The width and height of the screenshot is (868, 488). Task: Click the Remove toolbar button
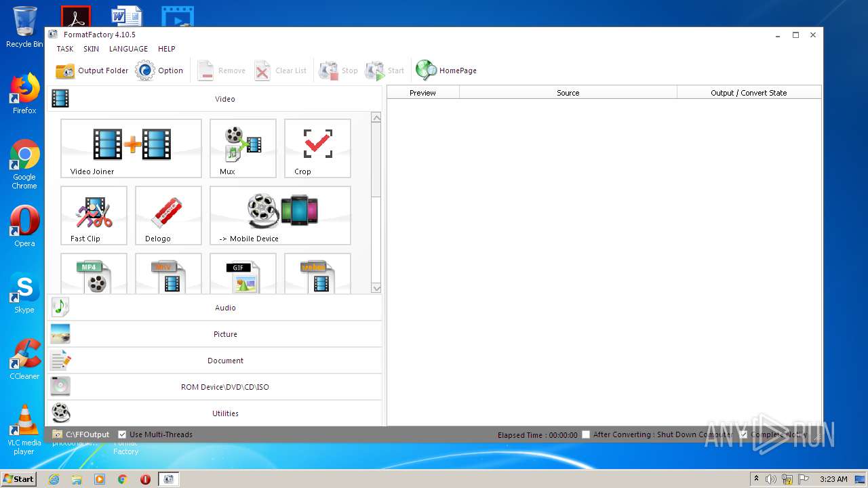click(221, 70)
